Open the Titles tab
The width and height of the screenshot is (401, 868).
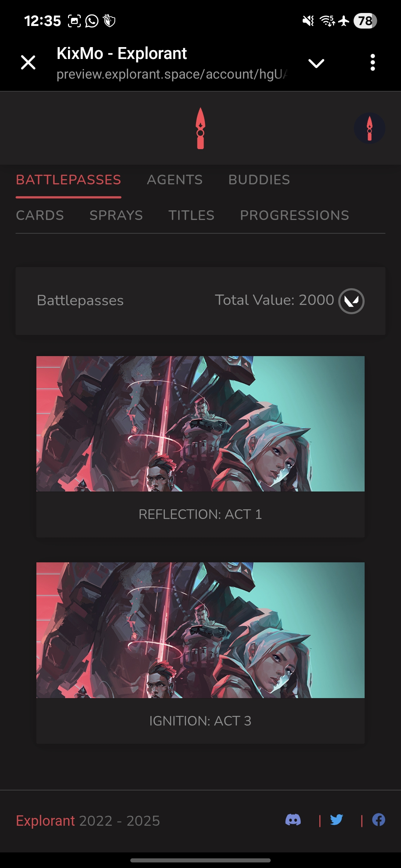(x=192, y=216)
